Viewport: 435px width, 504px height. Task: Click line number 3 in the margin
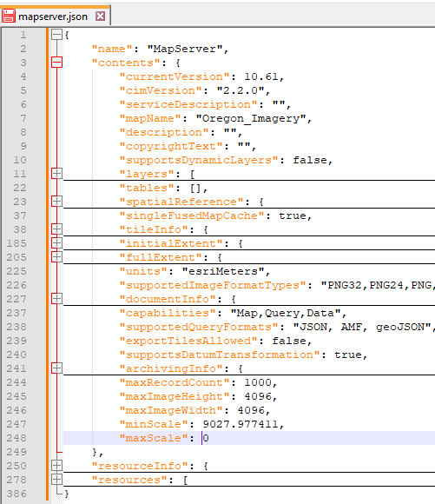[23, 63]
